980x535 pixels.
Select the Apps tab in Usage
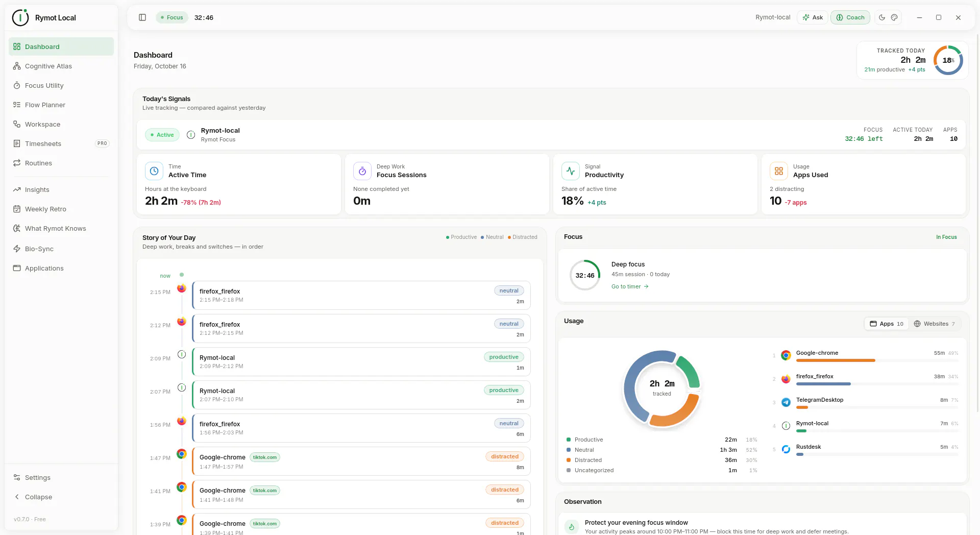click(x=887, y=324)
